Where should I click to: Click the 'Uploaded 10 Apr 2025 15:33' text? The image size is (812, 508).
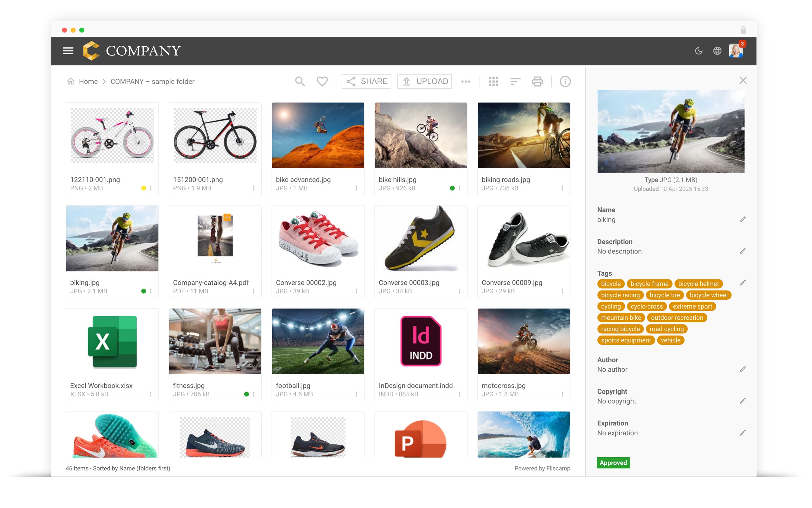point(671,189)
